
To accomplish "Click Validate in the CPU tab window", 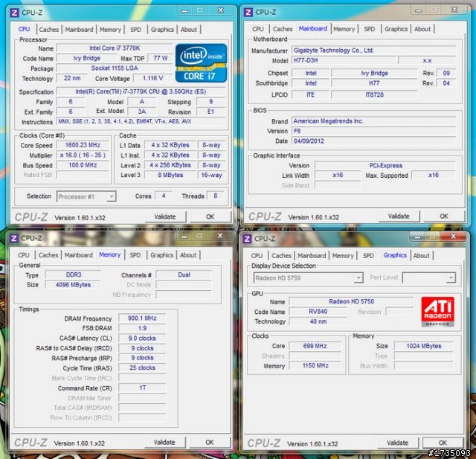I will pyautogui.click(x=165, y=216).
